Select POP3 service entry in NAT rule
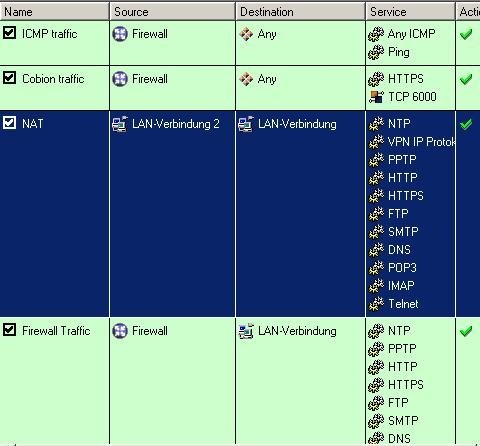 402,268
